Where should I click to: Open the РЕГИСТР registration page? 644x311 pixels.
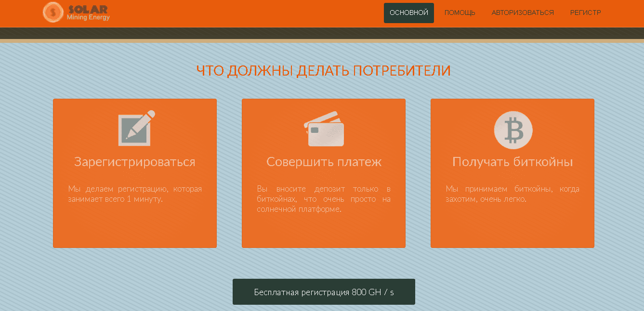coord(585,13)
